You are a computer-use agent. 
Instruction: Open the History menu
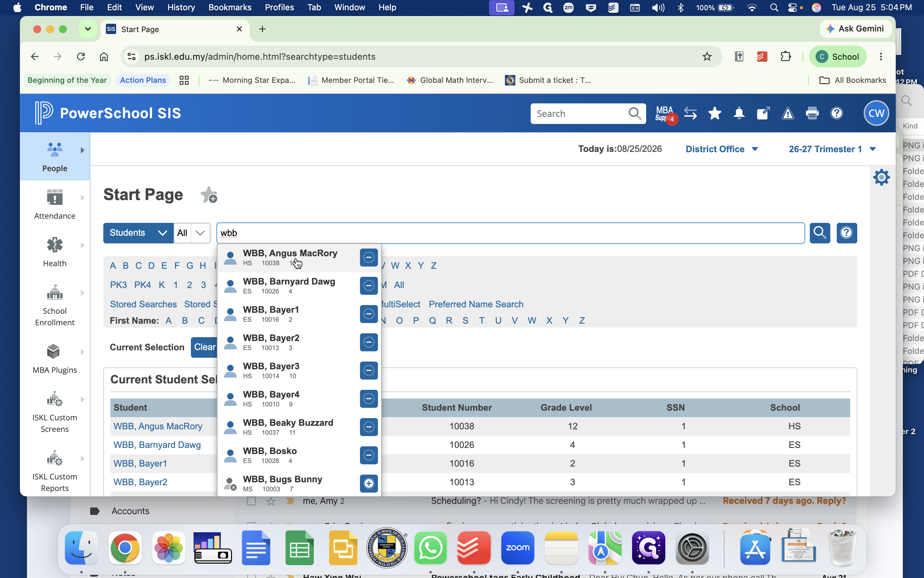(x=181, y=8)
